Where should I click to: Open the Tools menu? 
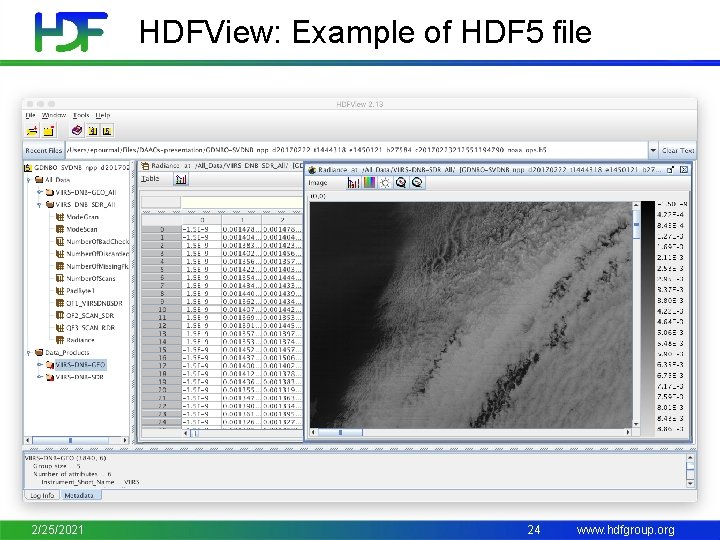click(x=81, y=115)
